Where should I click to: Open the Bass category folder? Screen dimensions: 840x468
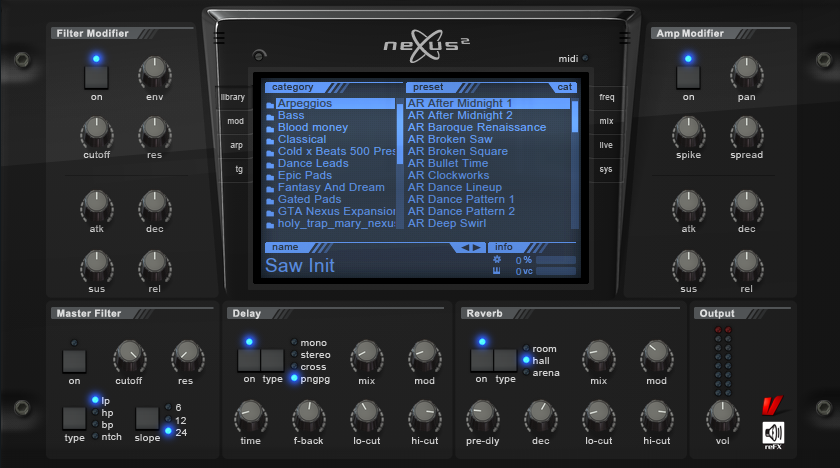(x=290, y=116)
